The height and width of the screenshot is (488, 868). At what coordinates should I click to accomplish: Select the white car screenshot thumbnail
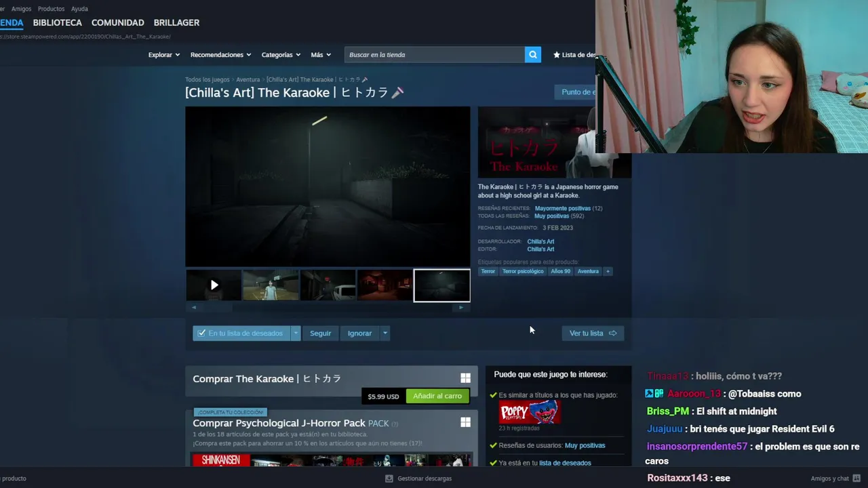pos(328,285)
